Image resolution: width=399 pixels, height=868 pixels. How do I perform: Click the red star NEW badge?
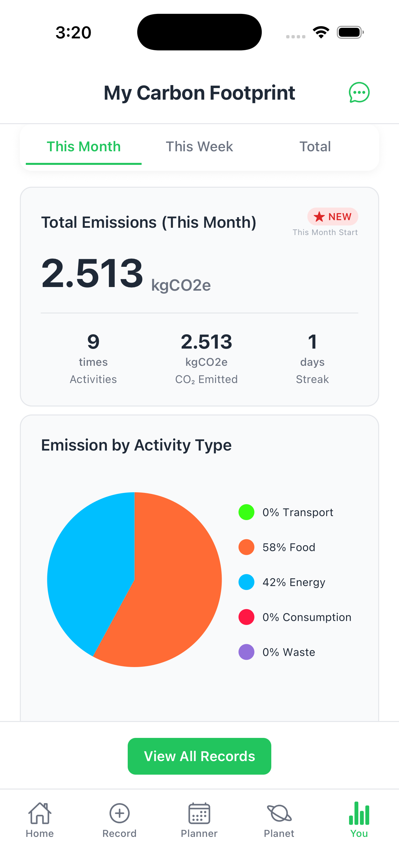click(332, 216)
